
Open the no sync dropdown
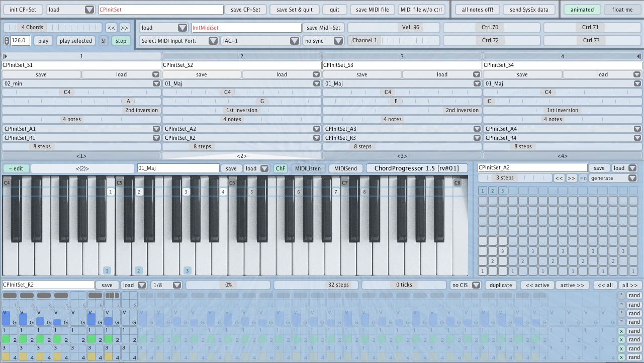323,41
